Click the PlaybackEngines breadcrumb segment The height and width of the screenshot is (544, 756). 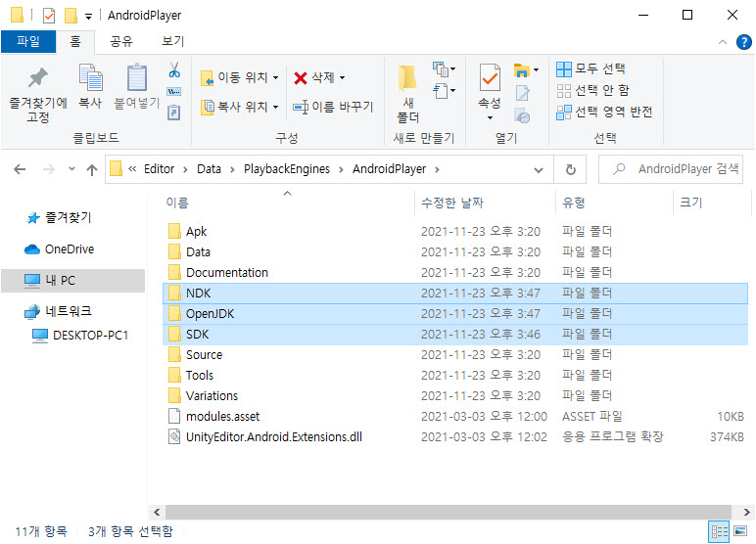tap(287, 169)
